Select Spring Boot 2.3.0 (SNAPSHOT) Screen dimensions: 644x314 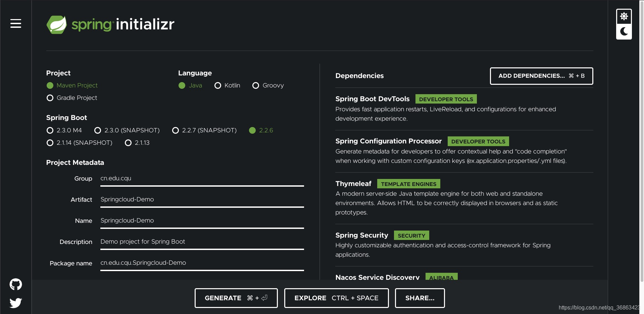[x=127, y=130]
